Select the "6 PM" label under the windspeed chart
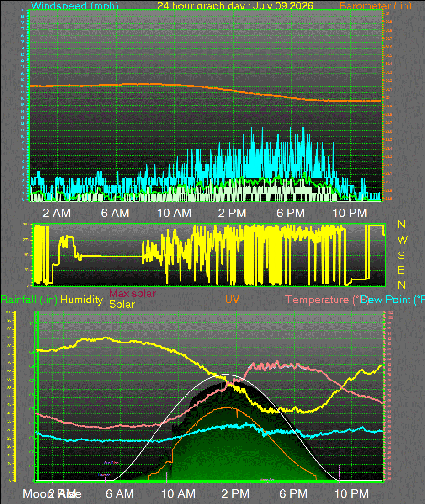This screenshot has height=504, width=425. click(x=290, y=213)
